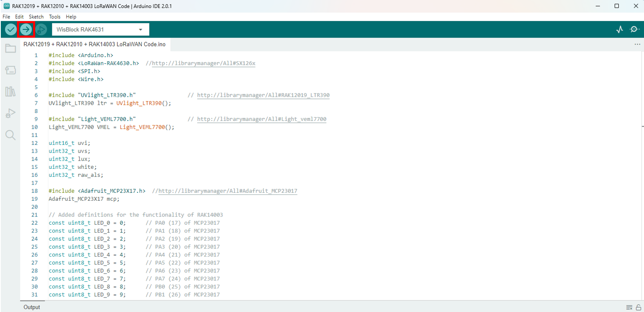
Task: Click on '#include <Wire.h>' line
Action: (x=76, y=79)
